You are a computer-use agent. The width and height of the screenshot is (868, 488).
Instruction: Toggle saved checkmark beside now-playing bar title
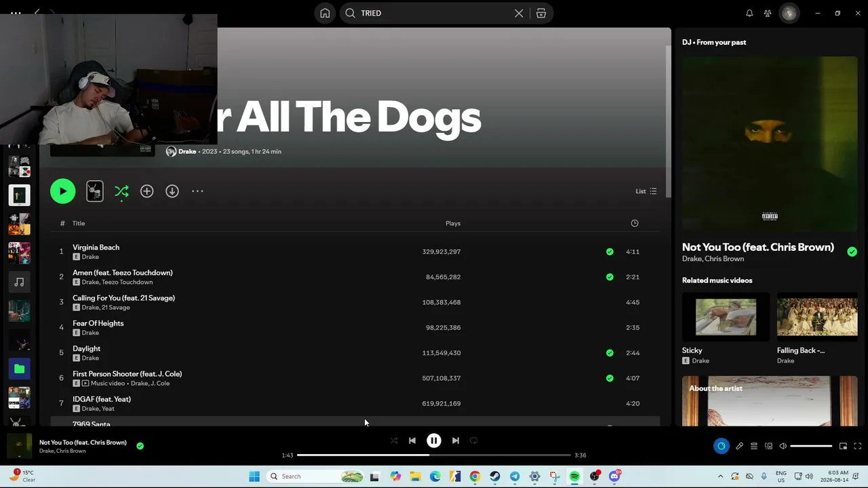pyautogui.click(x=140, y=446)
